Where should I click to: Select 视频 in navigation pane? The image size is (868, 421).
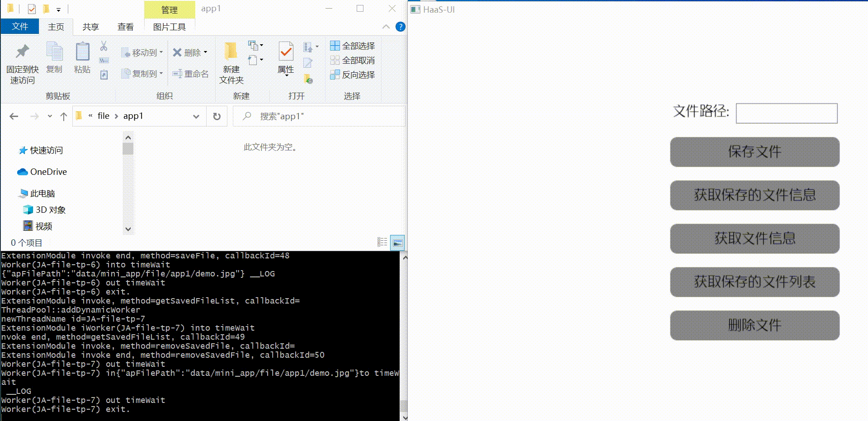(x=38, y=226)
